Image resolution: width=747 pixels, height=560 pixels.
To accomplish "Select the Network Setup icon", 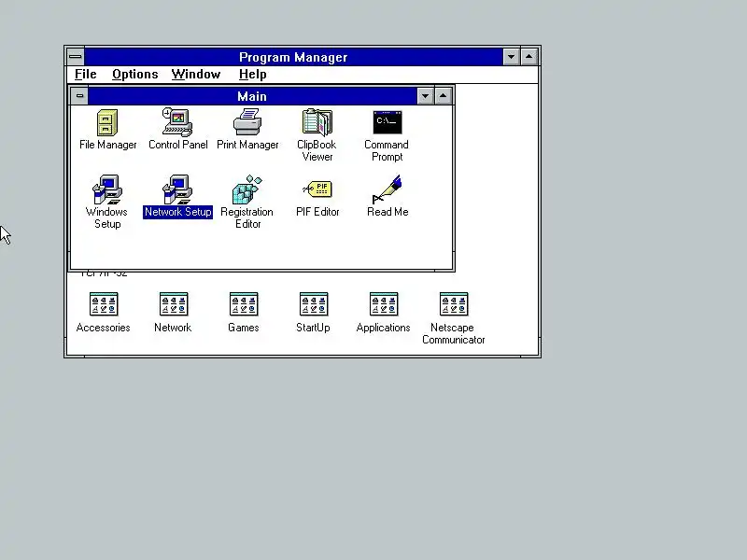I will point(177,189).
